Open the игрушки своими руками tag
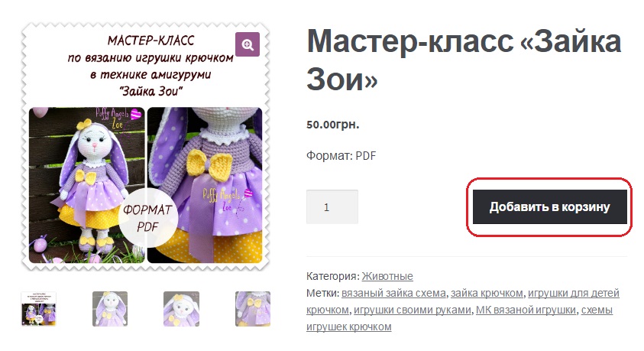Viewport: 644px width, 351px height. coord(413,310)
